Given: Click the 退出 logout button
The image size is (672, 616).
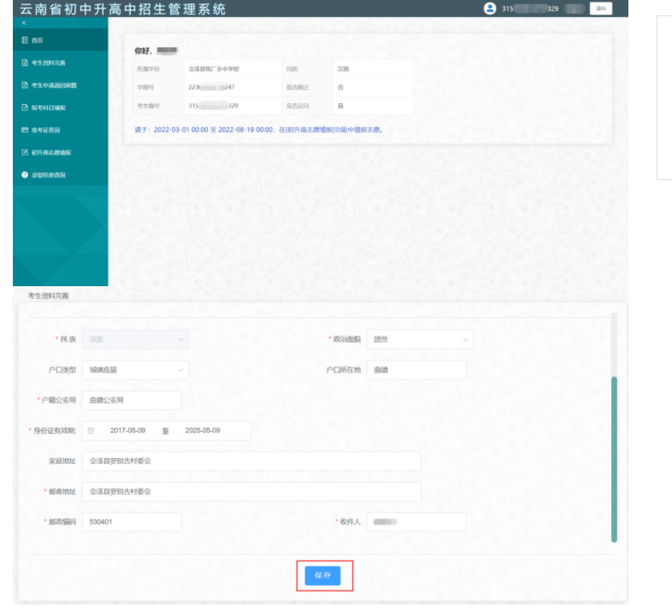Looking at the screenshot, I should point(601,9).
